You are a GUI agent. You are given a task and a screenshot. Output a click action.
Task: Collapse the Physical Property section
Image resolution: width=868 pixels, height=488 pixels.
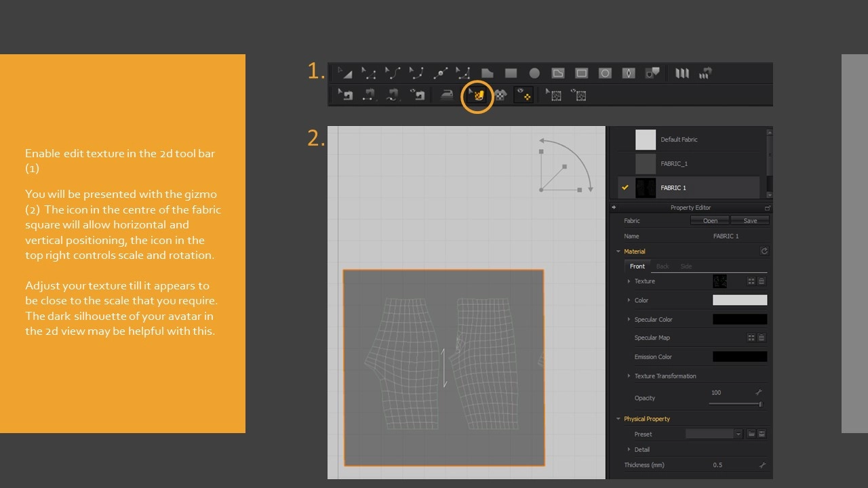(x=618, y=419)
